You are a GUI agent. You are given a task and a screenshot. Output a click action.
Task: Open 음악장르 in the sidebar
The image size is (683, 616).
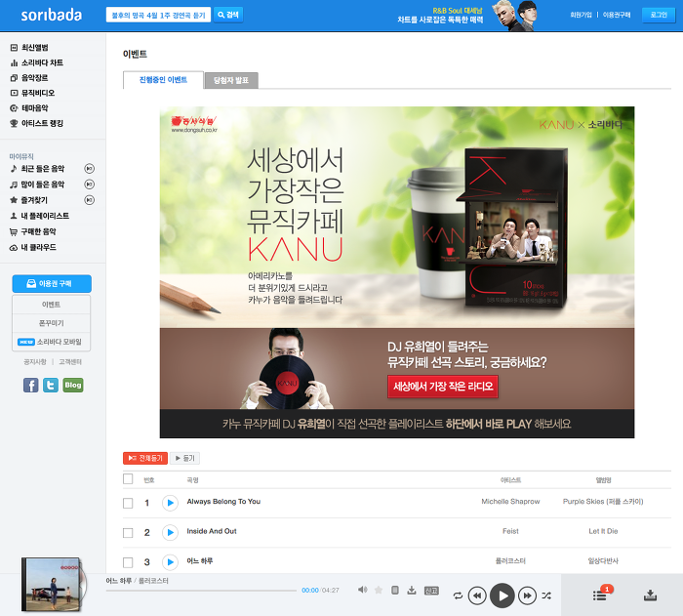[29, 78]
